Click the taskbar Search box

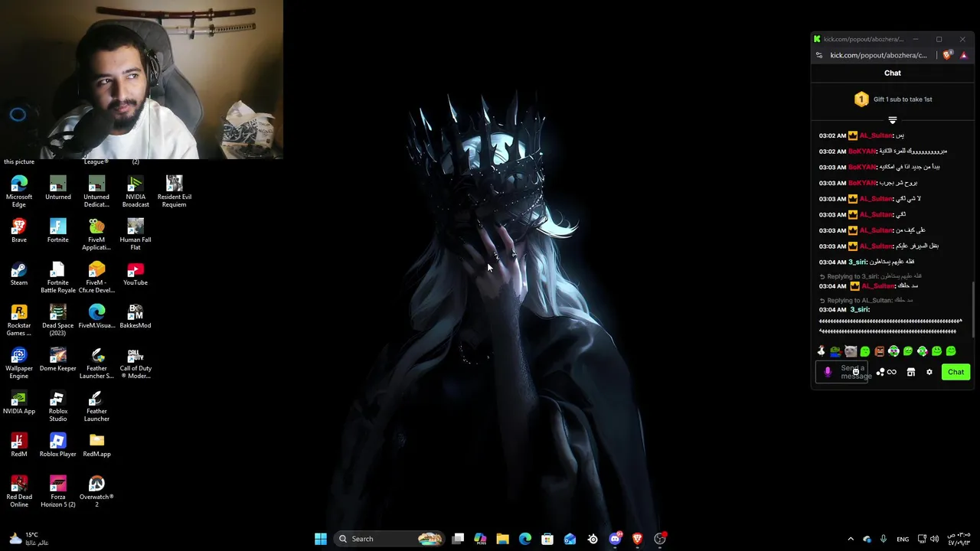390,539
